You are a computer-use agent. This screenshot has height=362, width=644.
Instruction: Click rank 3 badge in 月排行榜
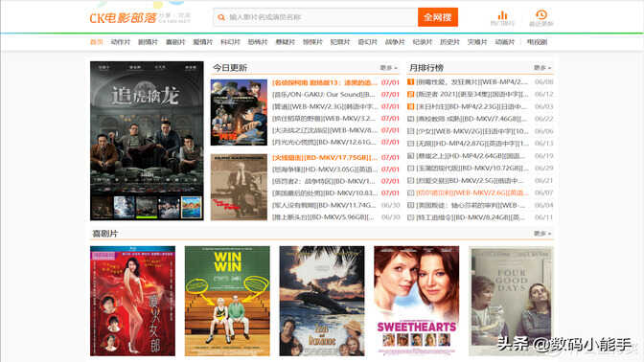[410, 106]
